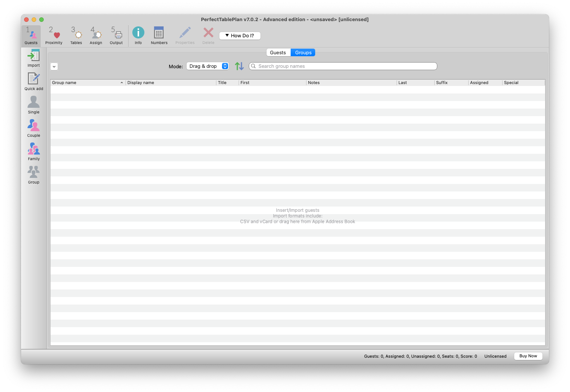Select the Groups tab
Image resolution: width=570 pixels, height=392 pixels.
click(x=303, y=53)
